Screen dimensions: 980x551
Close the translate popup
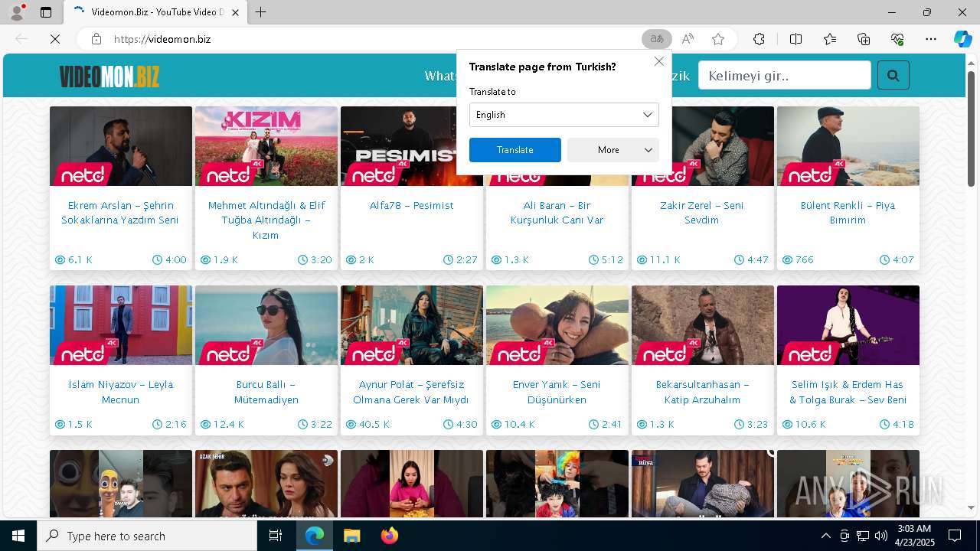[x=659, y=61]
